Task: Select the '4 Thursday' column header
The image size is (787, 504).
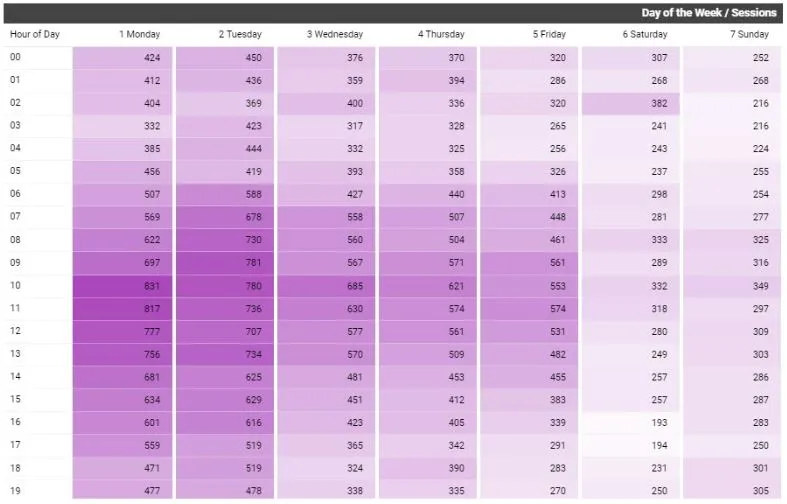Action: tap(441, 34)
